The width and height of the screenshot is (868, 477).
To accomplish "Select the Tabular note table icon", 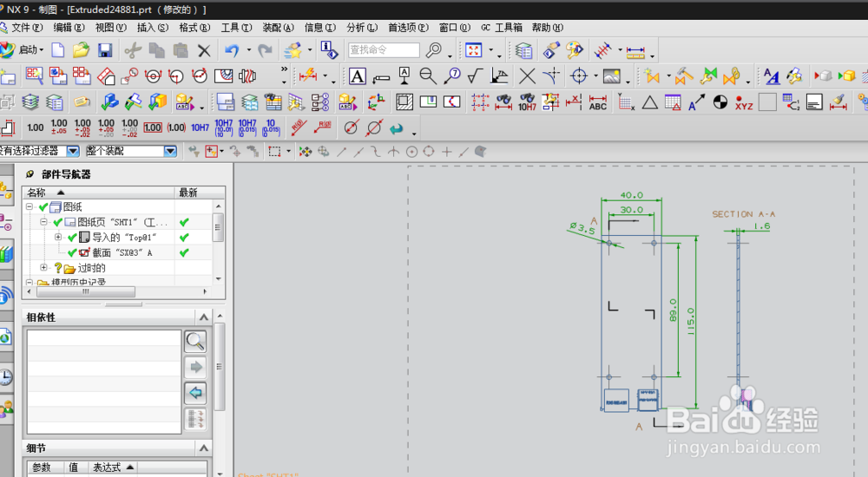I will [674, 102].
